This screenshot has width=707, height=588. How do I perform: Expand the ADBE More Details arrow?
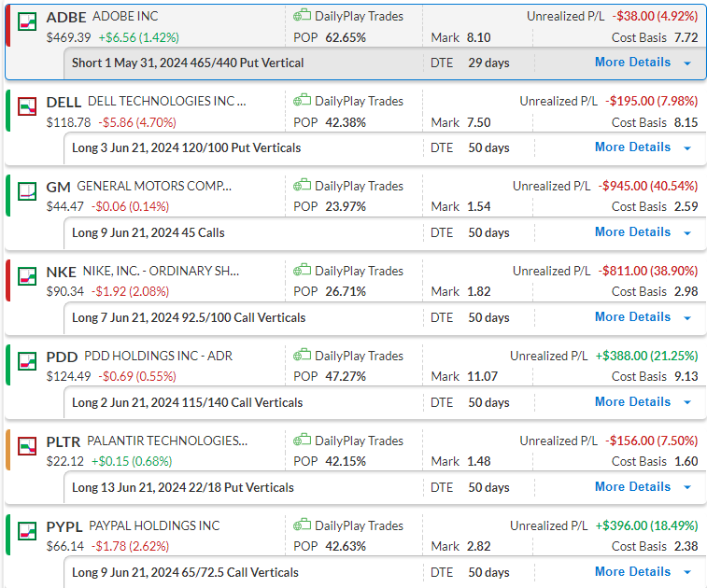pyautogui.click(x=687, y=63)
